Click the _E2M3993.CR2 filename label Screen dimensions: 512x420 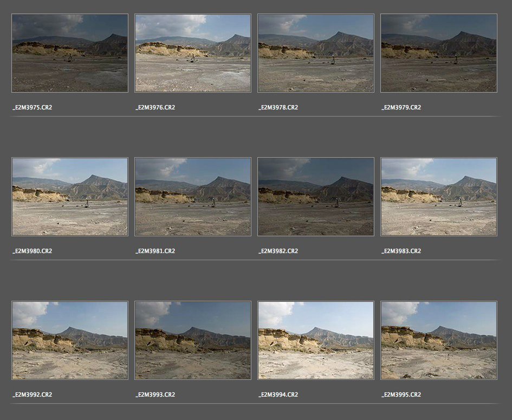155,395
